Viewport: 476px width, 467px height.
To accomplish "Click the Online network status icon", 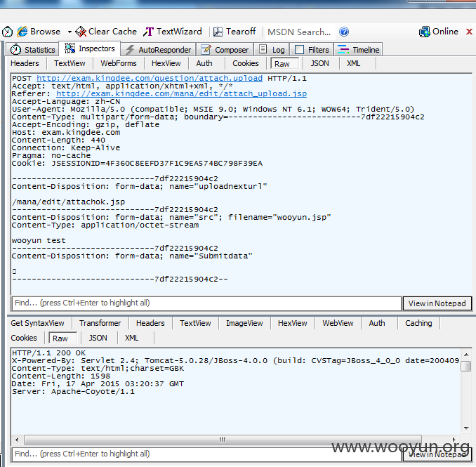I will pos(424,32).
